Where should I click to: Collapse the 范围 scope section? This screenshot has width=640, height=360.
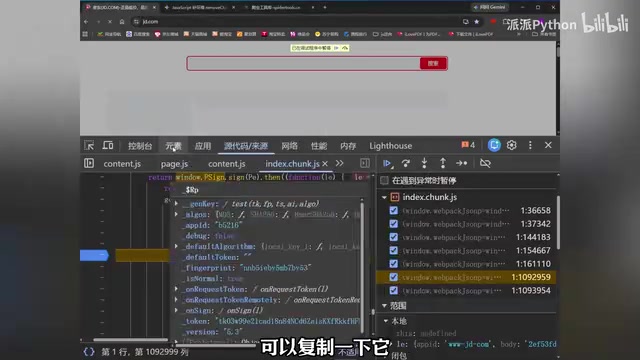pyautogui.click(x=384, y=306)
